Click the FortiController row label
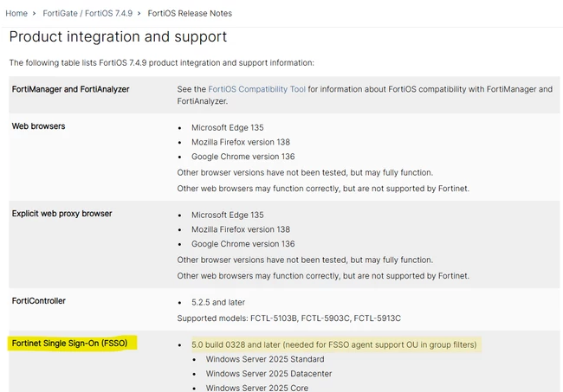563x392 pixels. click(x=39, y=301)
